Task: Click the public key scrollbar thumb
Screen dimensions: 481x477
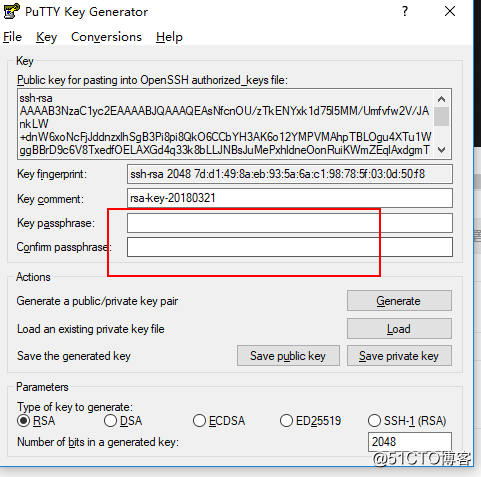Action: (x=442, y=117)
